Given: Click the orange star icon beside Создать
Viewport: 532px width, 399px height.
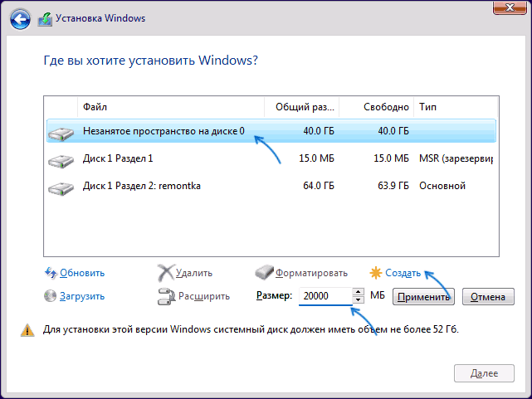Looking at the screenshot, I should (376, 273).
